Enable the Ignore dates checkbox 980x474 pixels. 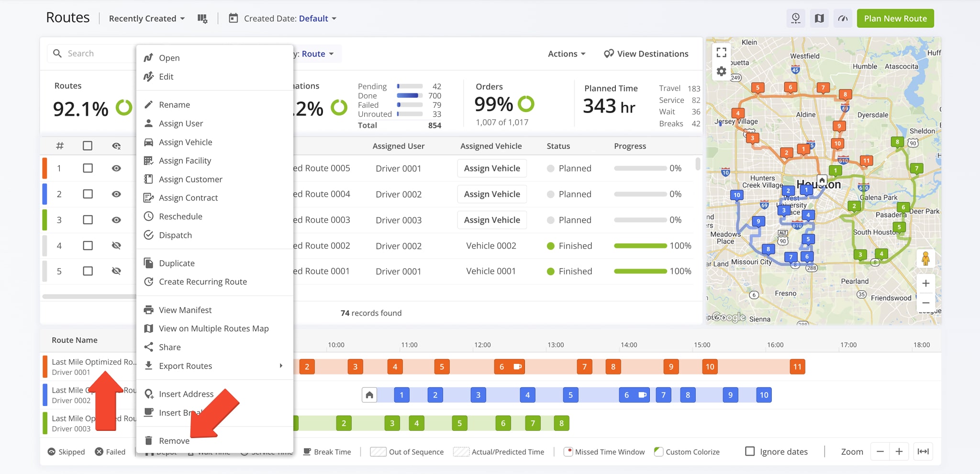point(749,451)
